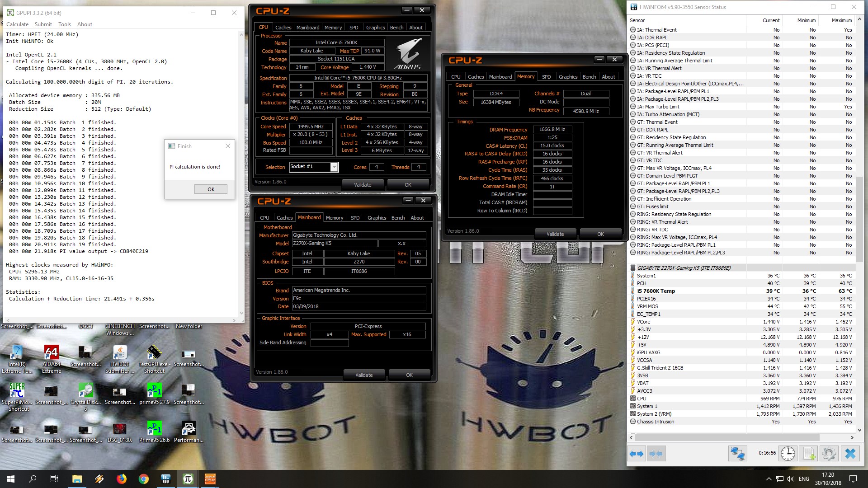Screen dimensions: 868x488
Task: Open HWBOT Submitter desktop icon
Action: (x=120, y=360)
